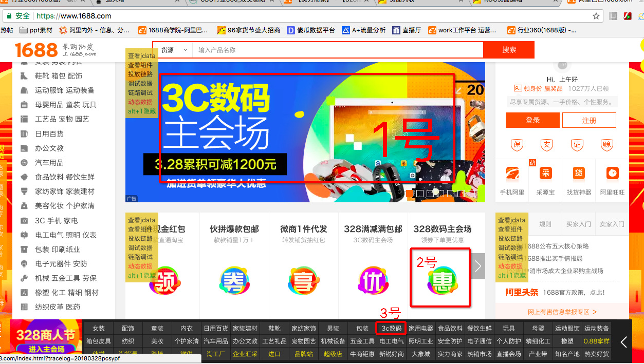The height and width of the screenshot is (364, 644).
Task: Open the 找货神器 icon
Action: coord(579,174)
